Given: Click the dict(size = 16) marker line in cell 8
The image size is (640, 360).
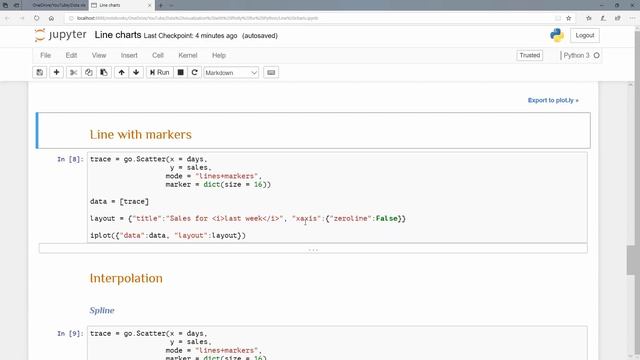Looking at the screenshot, I should [x=218, y=184].
